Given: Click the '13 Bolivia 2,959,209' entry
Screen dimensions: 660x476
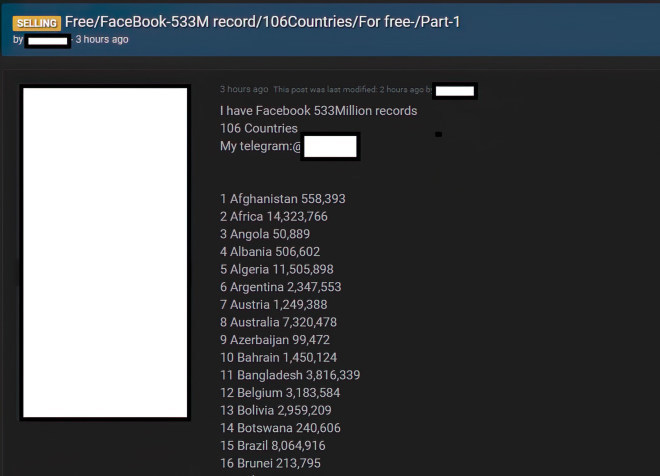Looking at the screenshot, I should [x=275, y=410].
